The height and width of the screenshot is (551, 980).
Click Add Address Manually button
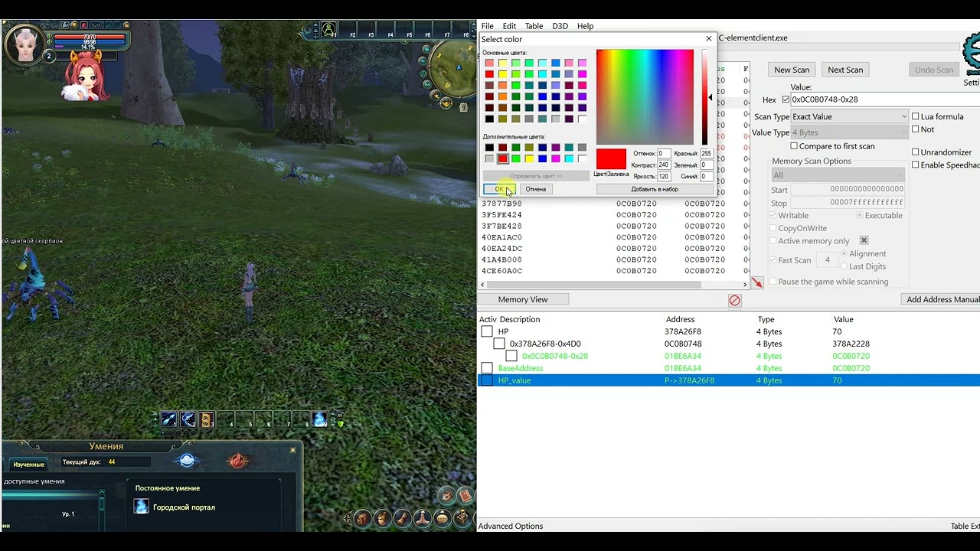[941, 299]
